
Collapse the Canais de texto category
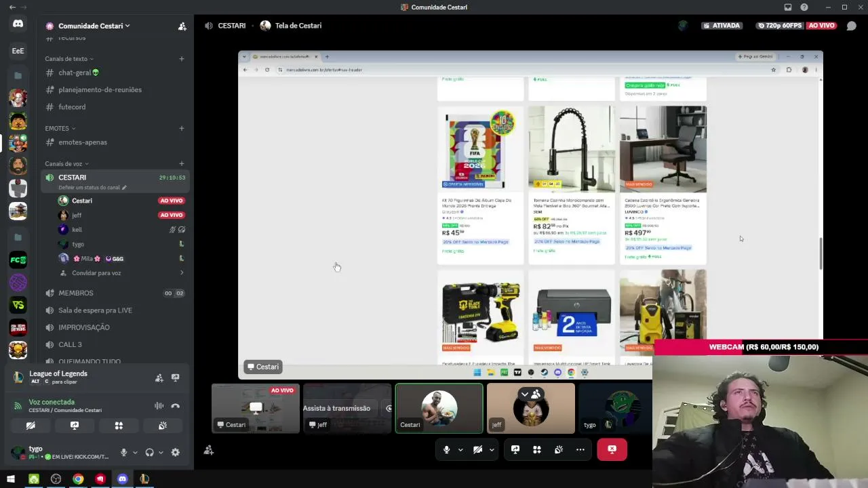click(x=69, y=59)
